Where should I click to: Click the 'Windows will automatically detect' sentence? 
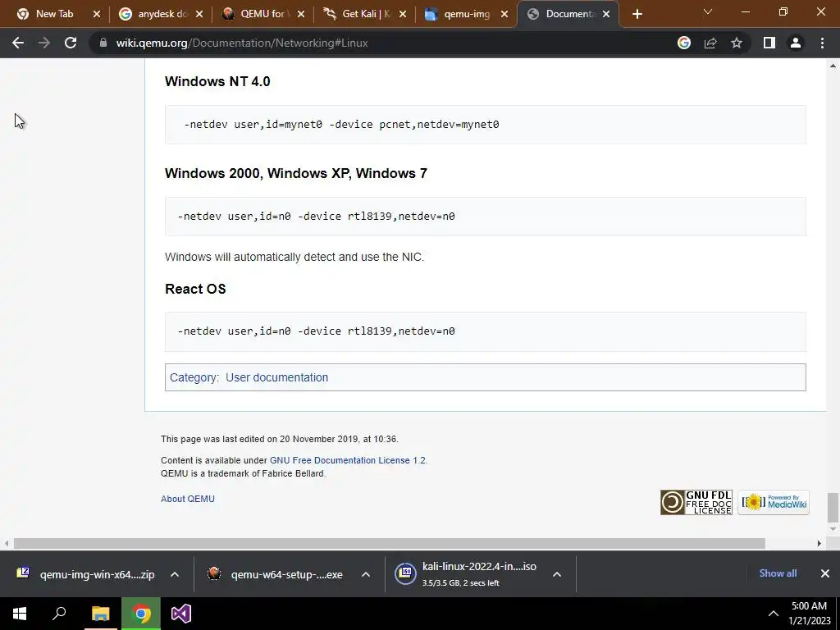pos(294,257)
